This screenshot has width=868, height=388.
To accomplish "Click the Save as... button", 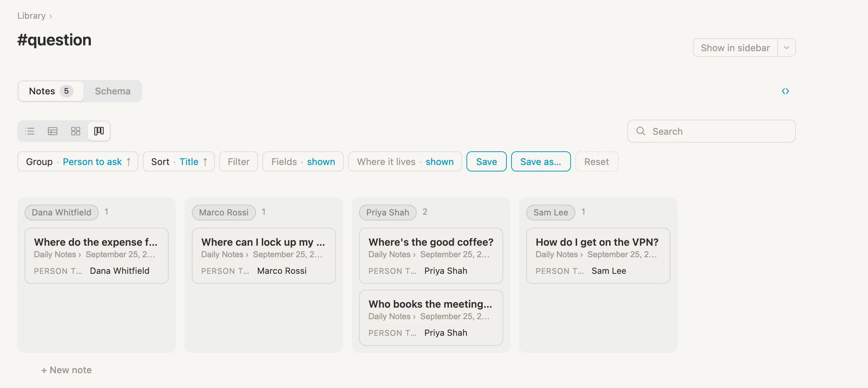I will point(541,162).
